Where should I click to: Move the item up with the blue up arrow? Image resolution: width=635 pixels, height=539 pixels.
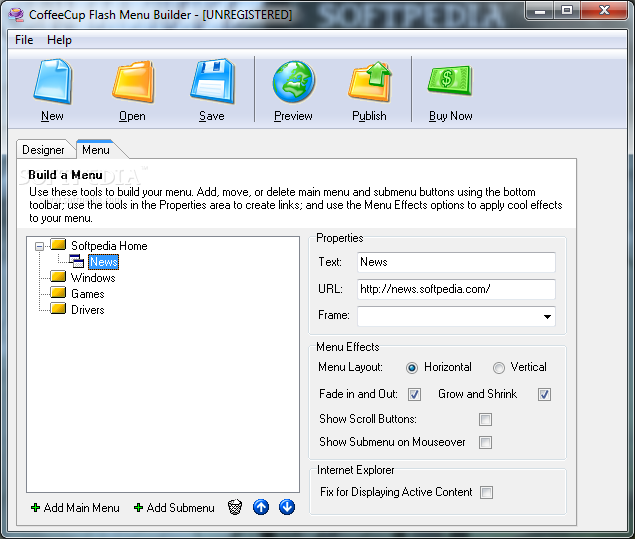[261, 507]
